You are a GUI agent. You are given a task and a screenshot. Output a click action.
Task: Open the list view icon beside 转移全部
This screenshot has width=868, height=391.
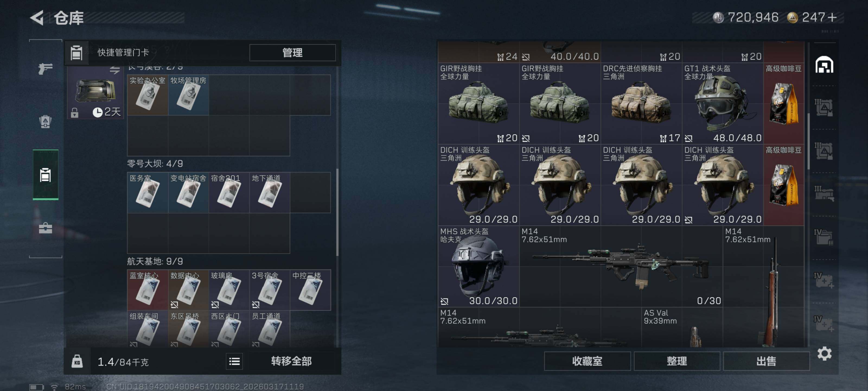234,361
